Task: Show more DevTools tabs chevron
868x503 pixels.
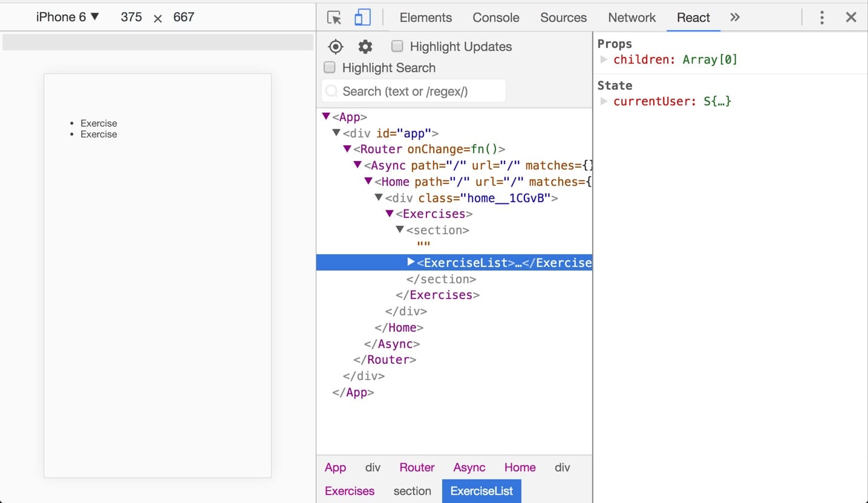Action: pyautogui.click(x=735, y=17)
